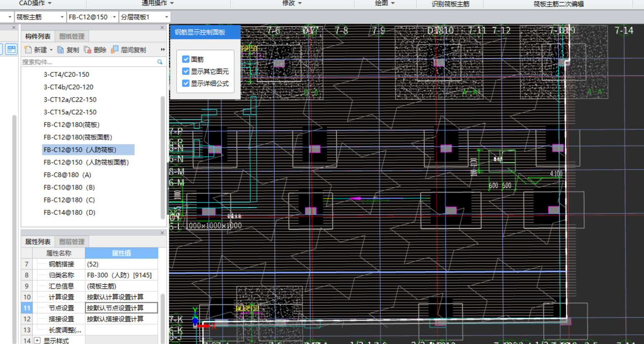Click the 属性值 column header

coord(122,253)
